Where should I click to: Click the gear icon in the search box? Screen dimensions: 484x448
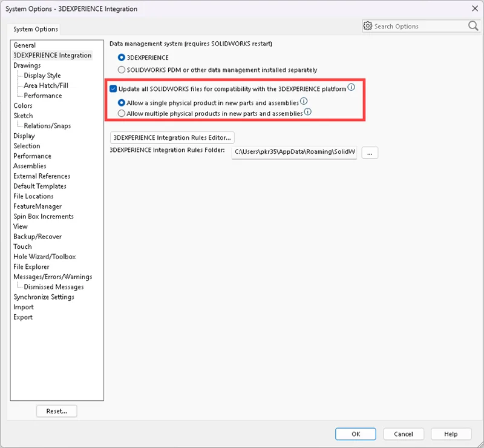[x=368, y=26]
